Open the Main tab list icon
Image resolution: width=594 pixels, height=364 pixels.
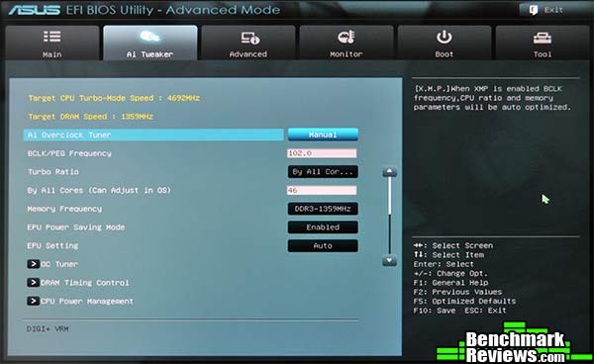point(51,37)
